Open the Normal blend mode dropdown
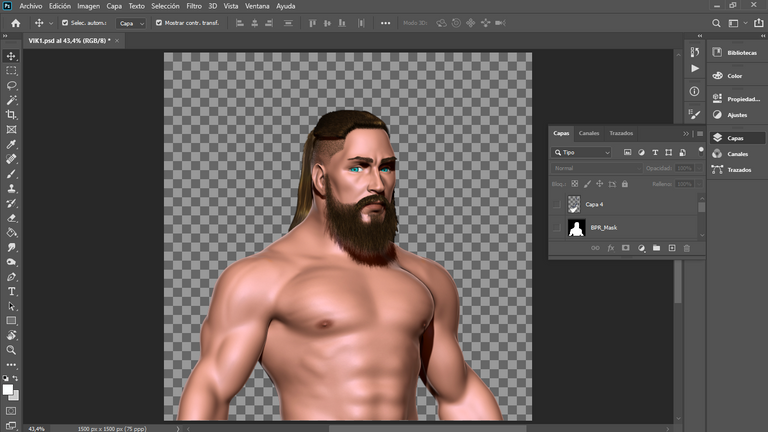Screen dimensions: 768x432 597,168
